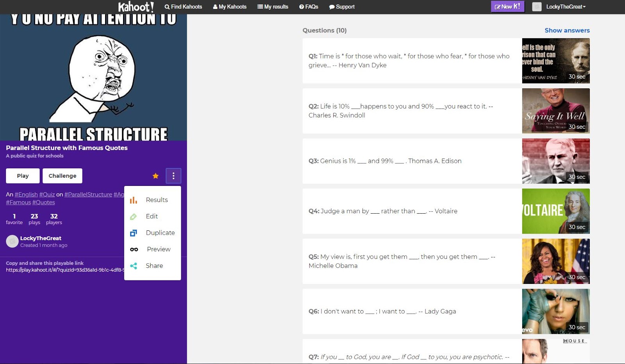The width and height of the screenshot is (625, 364).
Task: Click the LockyTheGreat creator name
Action: [41, 238]
